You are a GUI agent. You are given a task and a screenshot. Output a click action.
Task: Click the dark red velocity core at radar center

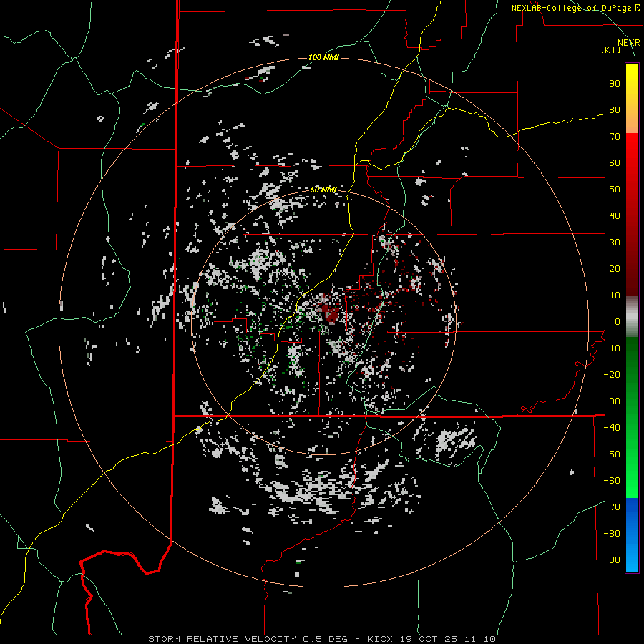(331, 313)
